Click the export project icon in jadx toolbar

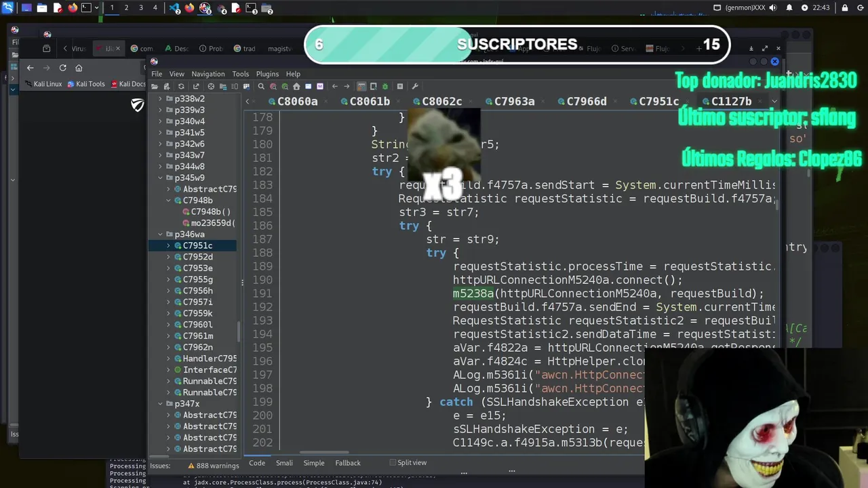pos(196,86)
